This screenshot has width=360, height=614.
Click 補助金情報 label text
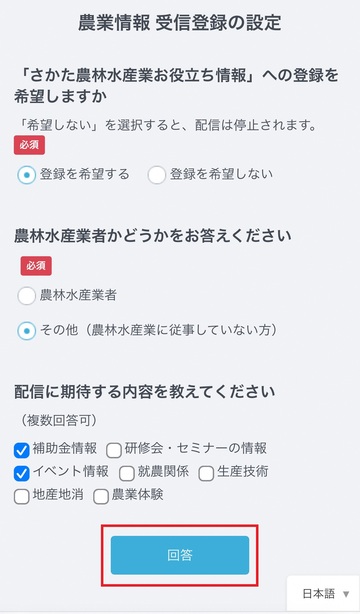click(65, 448)
